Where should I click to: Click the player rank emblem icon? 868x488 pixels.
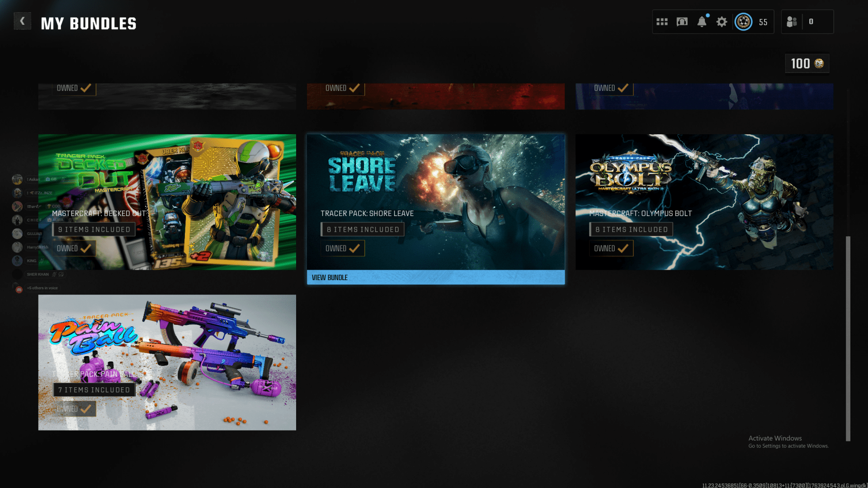[x=743, y=22]
